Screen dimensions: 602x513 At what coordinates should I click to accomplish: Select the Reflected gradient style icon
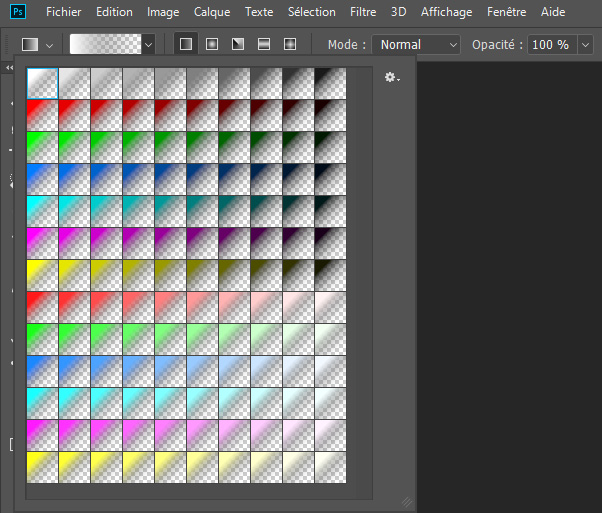[264, 45]
